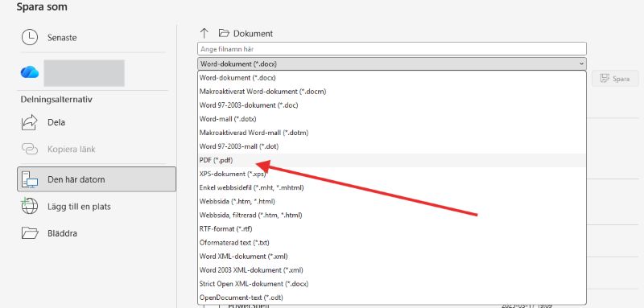This screenshot has height=308, width=644.
Task: Select the OneDrive cloud account icon
Action: pos(30,72)
